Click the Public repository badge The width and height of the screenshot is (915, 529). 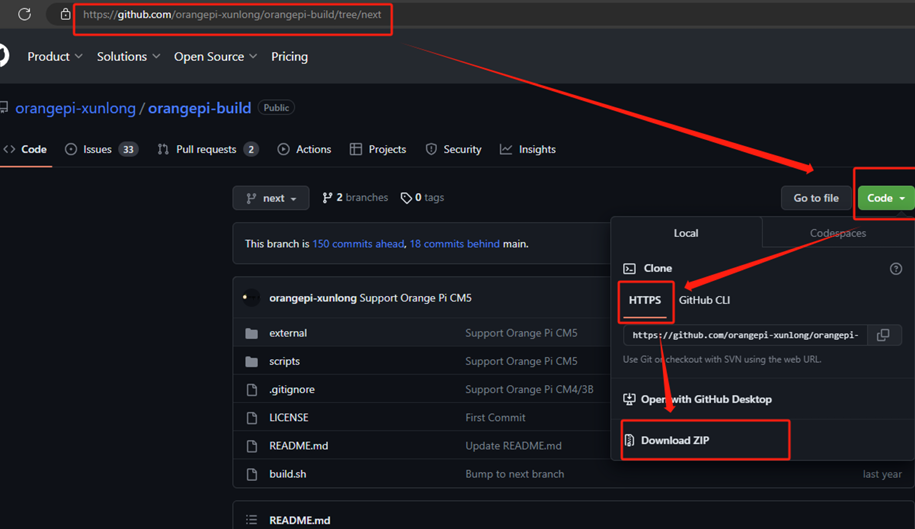coord(276,108)
